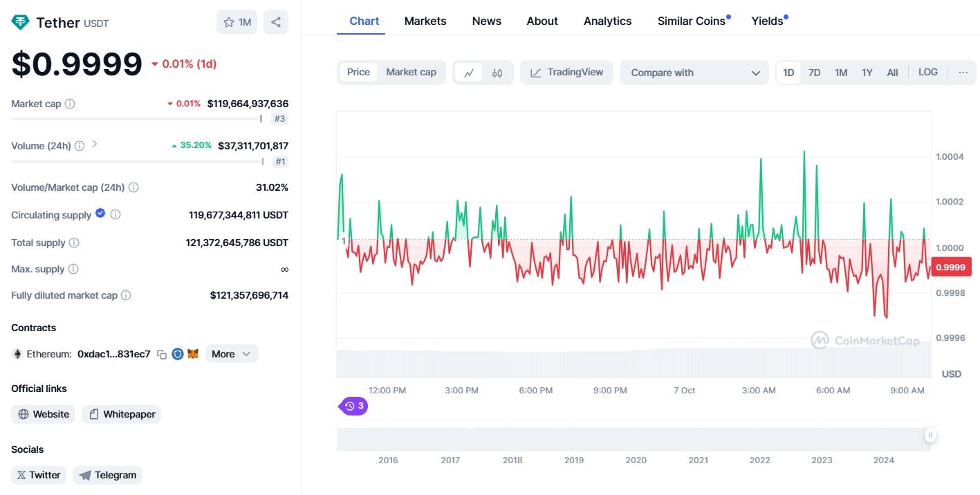The image size is (980, 495).
Task: Click the timeline range slider handle
Action: pyautogui.click(x=930, y=435)
